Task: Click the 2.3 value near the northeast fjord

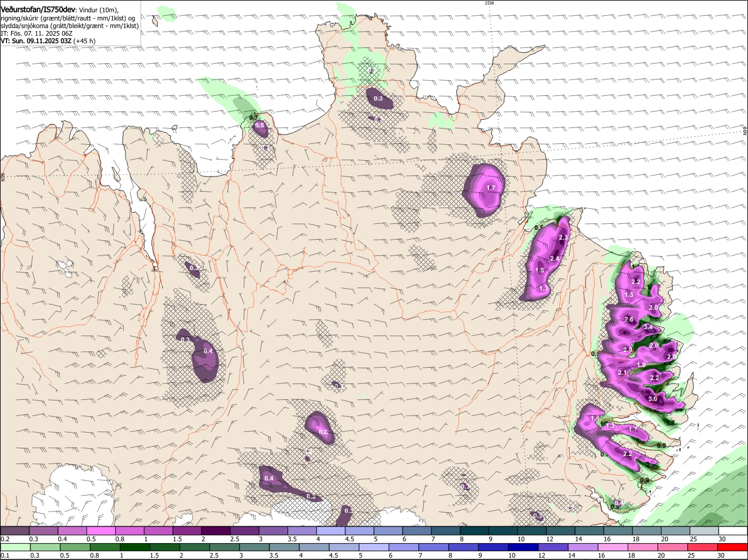Action: point(563,238)
